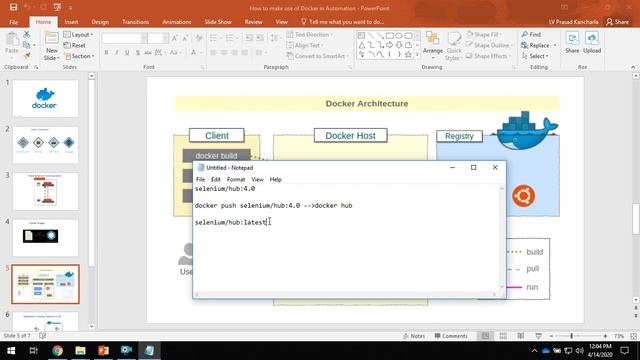
Task: Toggle text Shadow formatting
Action: tap(138, 52)
